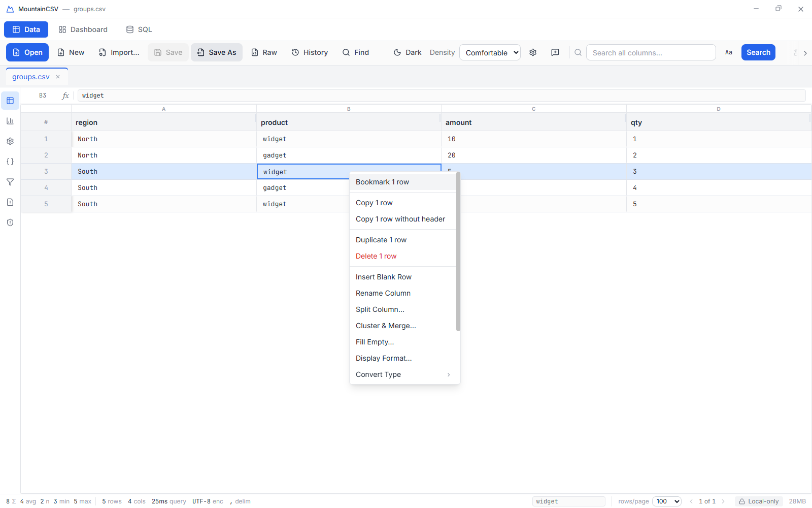Click the MountainCSV app logo
812x508 pixels.
[10, 9]
